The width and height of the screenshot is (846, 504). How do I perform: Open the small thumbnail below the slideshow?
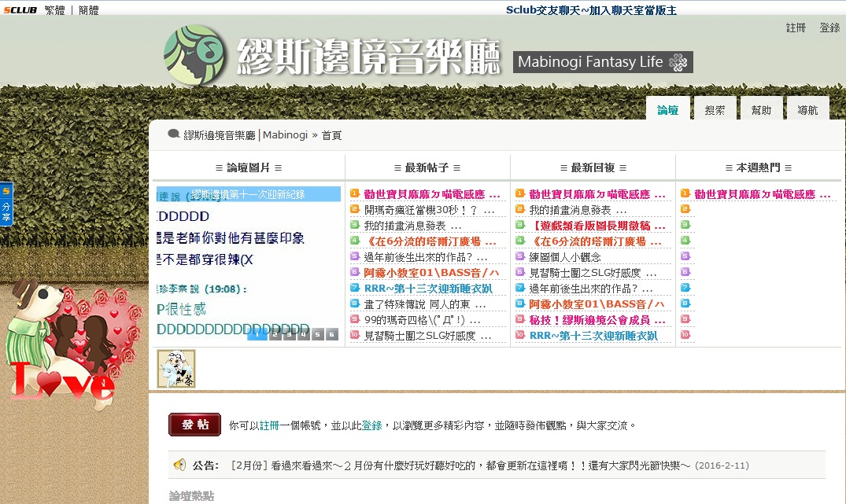[x=176, y=369]
